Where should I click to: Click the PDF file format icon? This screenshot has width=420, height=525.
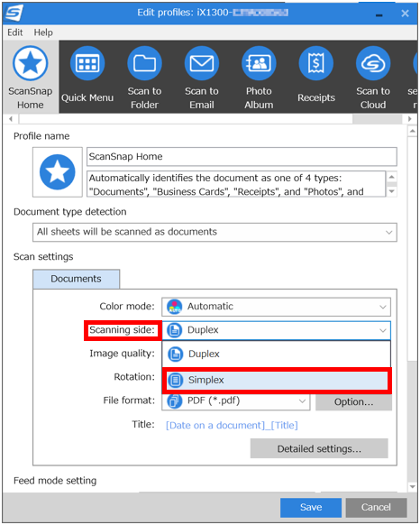coord(174,401)
